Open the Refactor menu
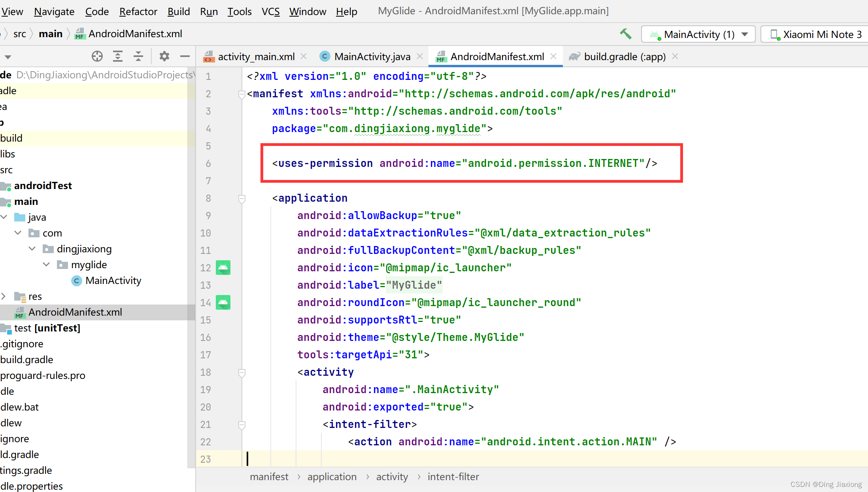 [x=138, y=11]
